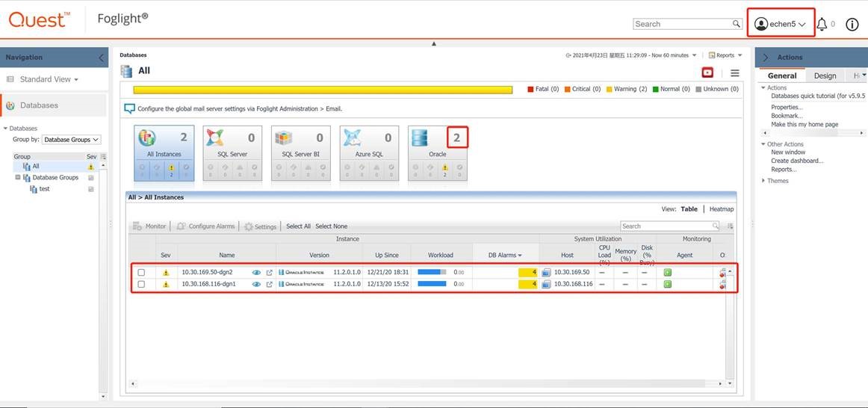Switch view to Table
Image resolution: width=868 pixels, height=408 pixels.
tap(689, 209)
